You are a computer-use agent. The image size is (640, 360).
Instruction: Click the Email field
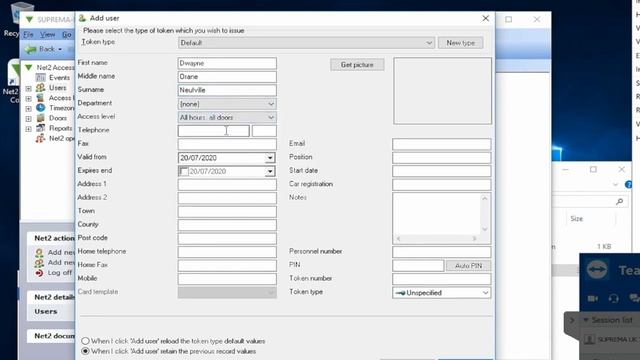coord(442,144)
